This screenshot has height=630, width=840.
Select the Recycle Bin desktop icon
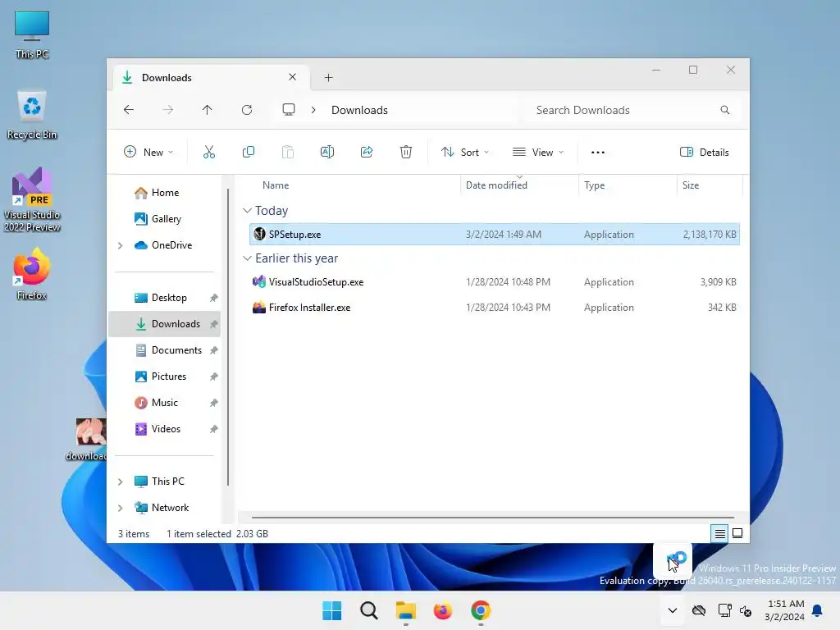click(x=32, y=115)
